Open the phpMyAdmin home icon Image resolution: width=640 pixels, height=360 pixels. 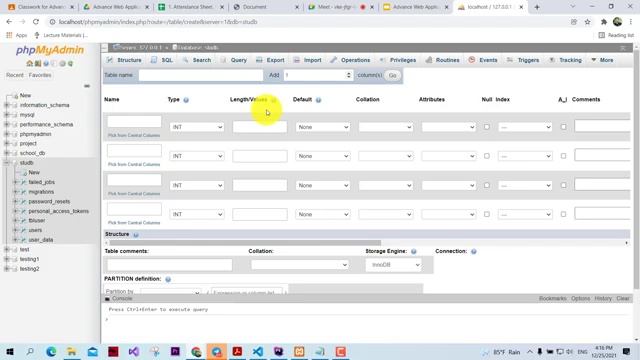pos(29,64)
